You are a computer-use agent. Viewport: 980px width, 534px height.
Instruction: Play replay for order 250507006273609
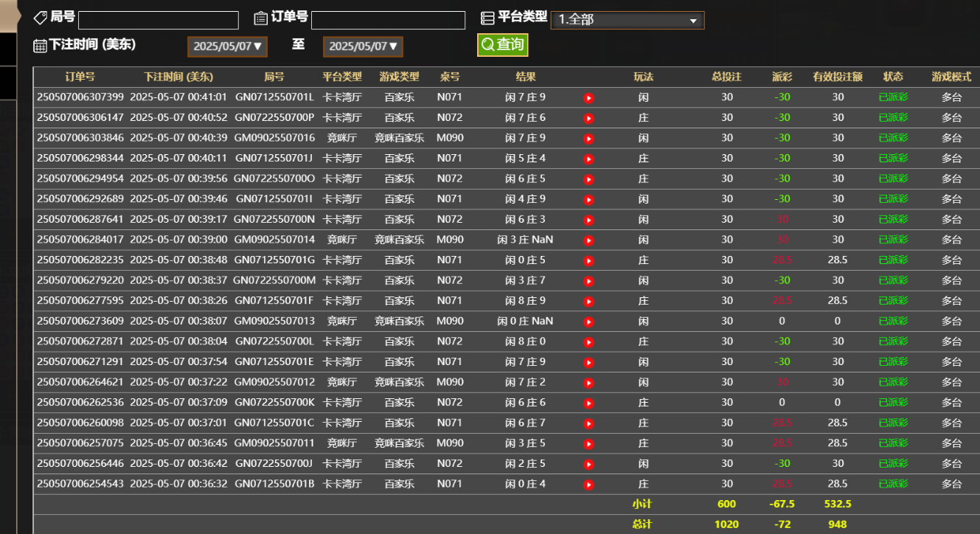coord(588,322)
